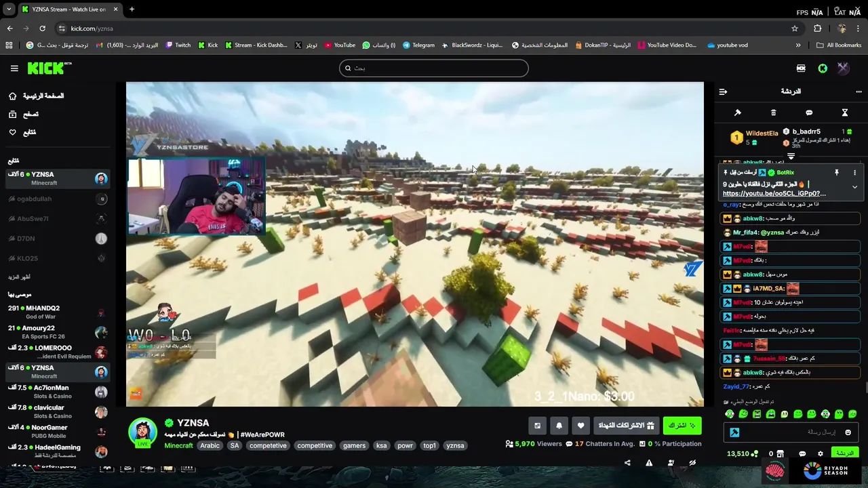Click the theater layout button beside bell

tap(537, 426)
